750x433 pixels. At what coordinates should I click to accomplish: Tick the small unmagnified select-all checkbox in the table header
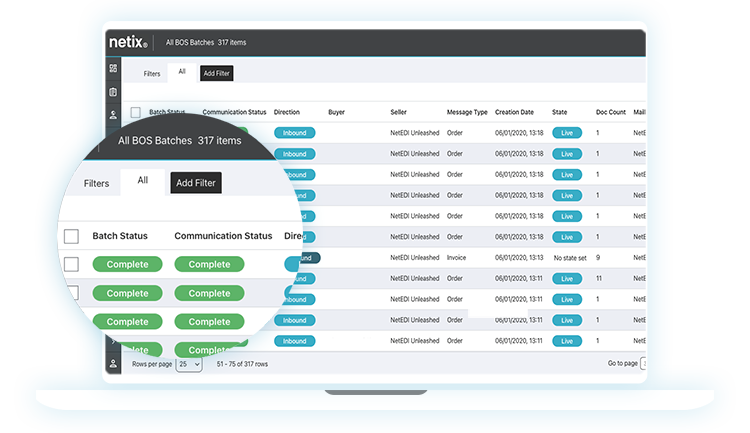point(135,112)
